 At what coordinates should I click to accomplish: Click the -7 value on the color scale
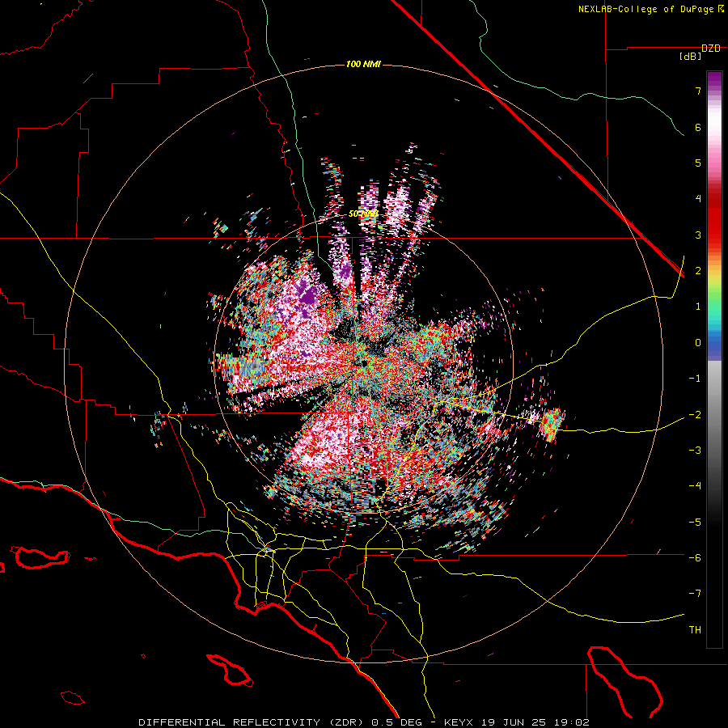[x=695, y=594]
